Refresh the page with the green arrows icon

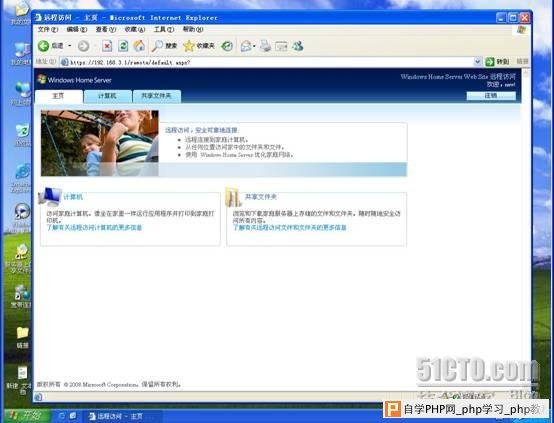point(123,46)
